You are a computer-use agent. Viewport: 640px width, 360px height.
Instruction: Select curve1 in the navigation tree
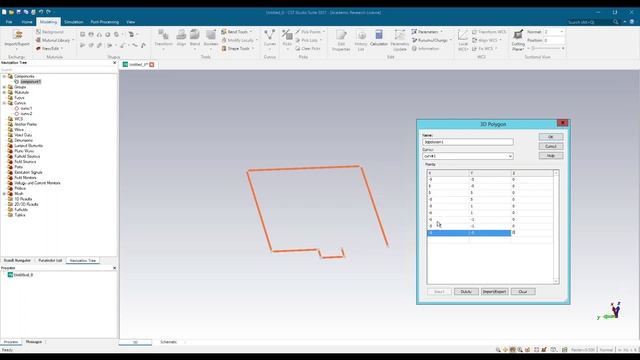pyautogui.click(x=26, y=109)
